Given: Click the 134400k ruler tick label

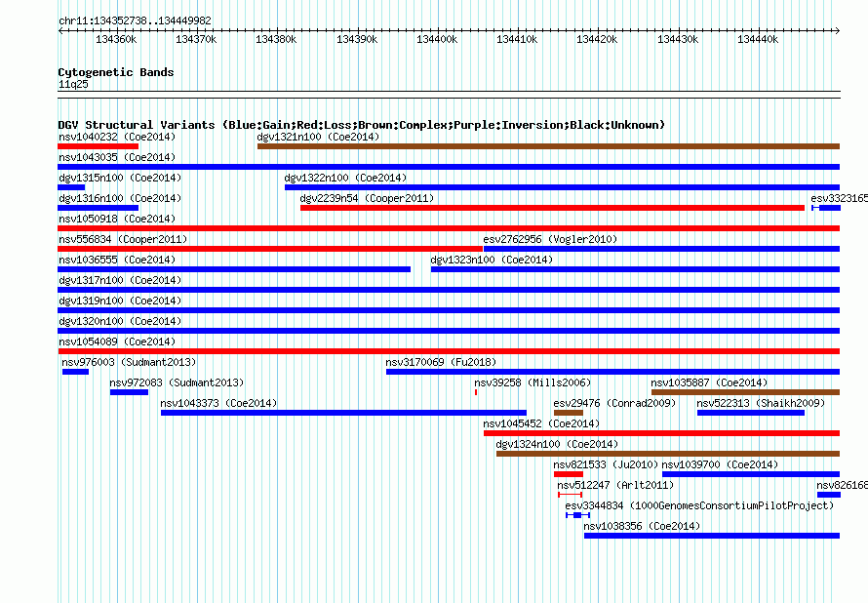Looking at the screenshot, I should 437,39.
